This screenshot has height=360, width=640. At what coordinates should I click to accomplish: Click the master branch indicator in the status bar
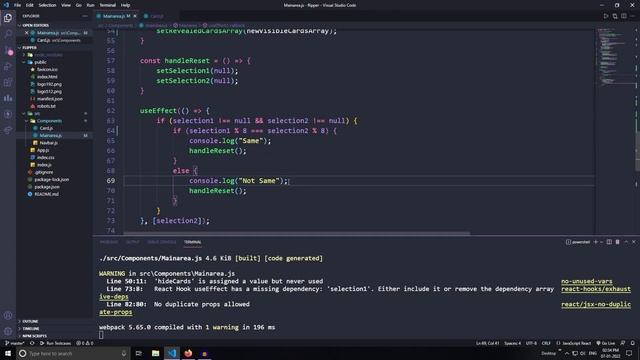pyautogui.click(x=15, y=343)
